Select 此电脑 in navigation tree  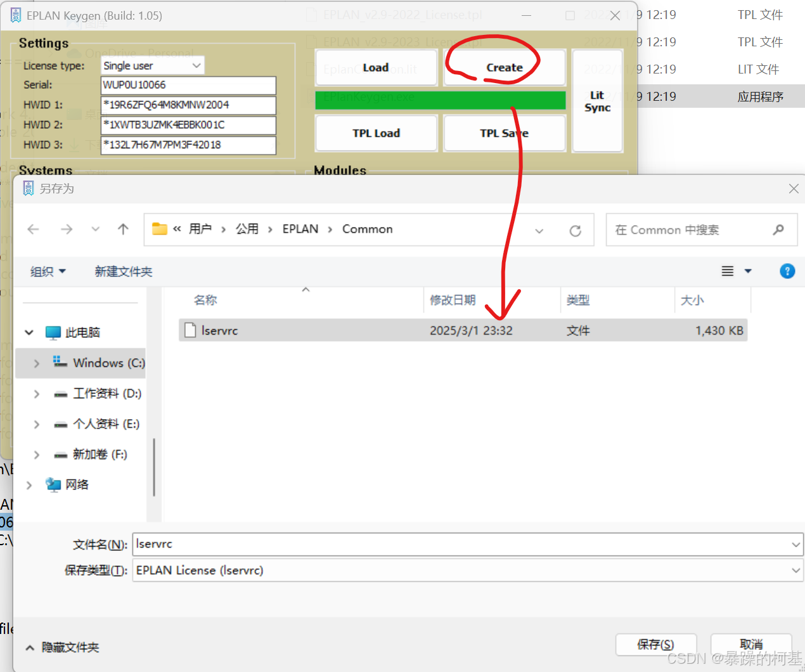point(82,332)
